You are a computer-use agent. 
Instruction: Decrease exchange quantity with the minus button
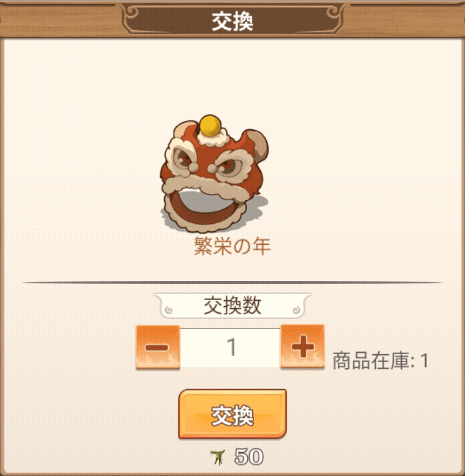coord(157,347)
